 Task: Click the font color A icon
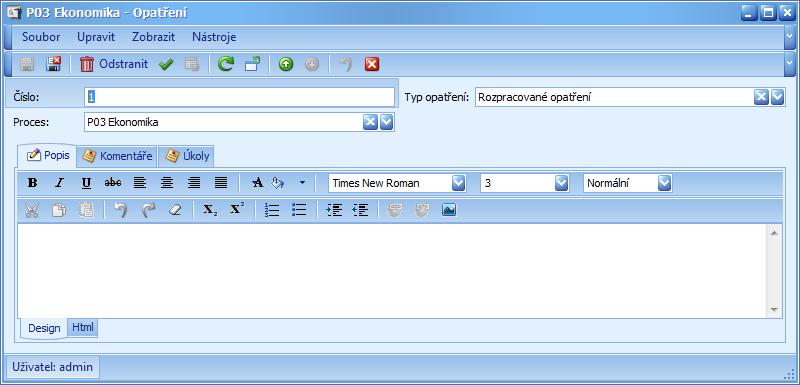point(258,183)
